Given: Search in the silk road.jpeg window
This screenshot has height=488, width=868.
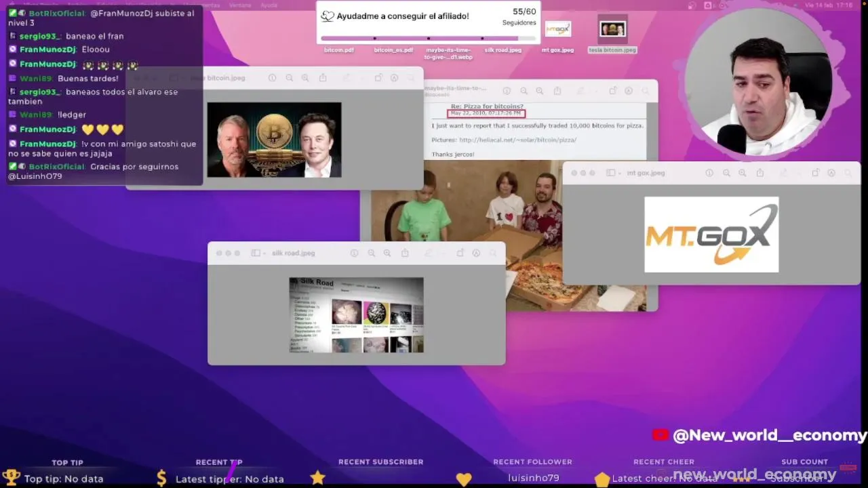Looking at the screenshot, I should tap(492, 253).
